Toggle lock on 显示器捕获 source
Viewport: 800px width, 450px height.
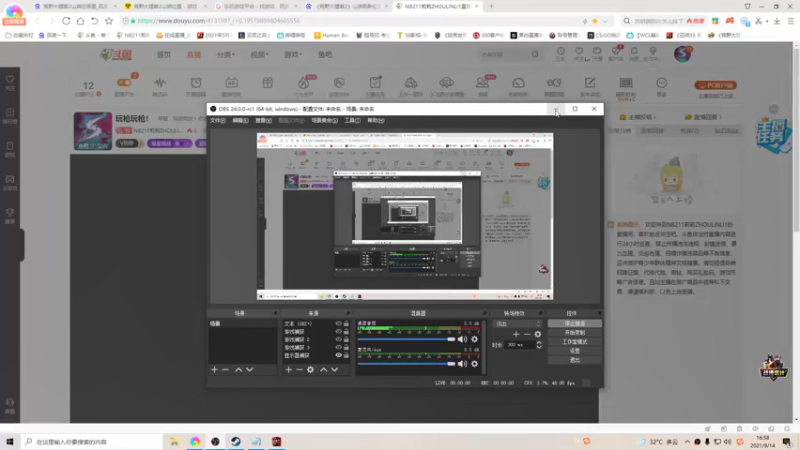346,355
